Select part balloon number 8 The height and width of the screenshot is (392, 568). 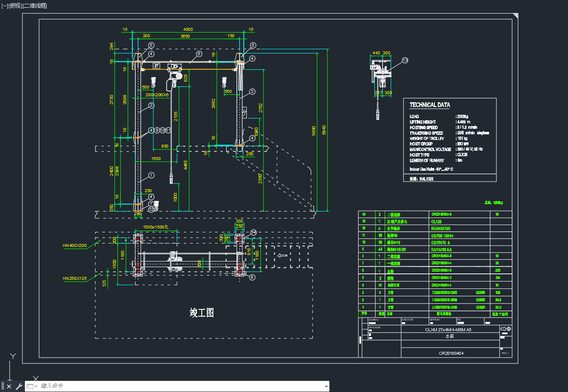(x=252, y=277)
